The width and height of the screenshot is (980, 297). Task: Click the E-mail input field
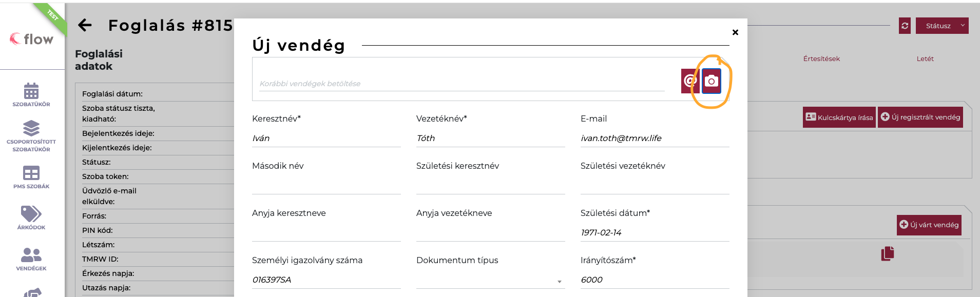tap(654, 138)
